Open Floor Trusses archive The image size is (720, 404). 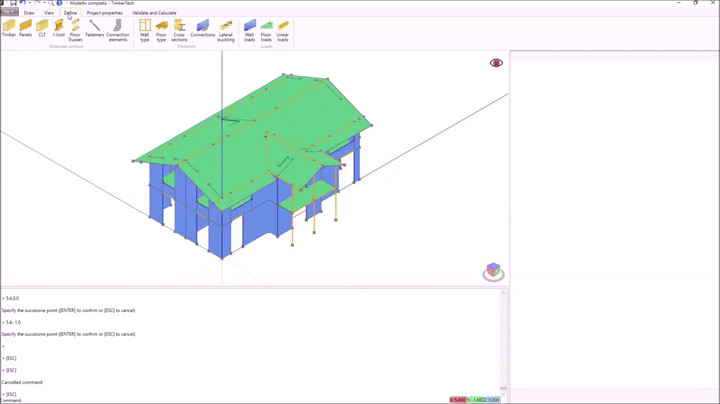(x=75, y=30)
